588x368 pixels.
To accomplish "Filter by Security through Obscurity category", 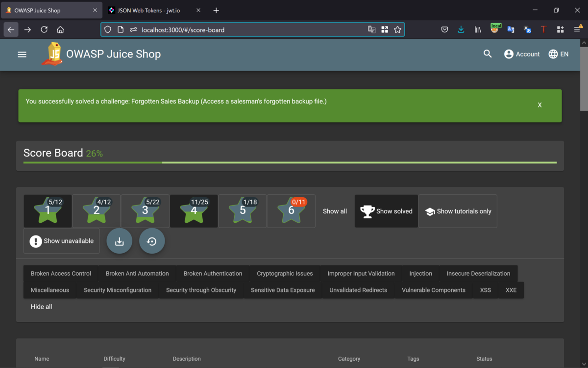I will pos(201,290).
